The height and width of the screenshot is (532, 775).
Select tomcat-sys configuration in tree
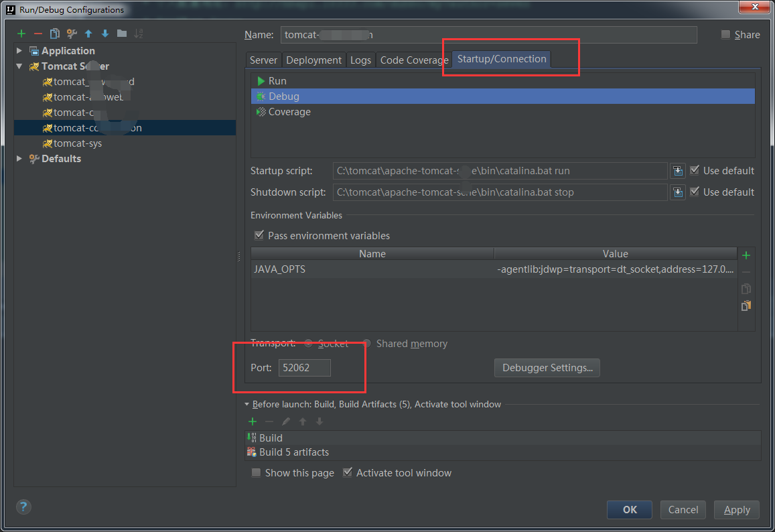tap(78, 143)
